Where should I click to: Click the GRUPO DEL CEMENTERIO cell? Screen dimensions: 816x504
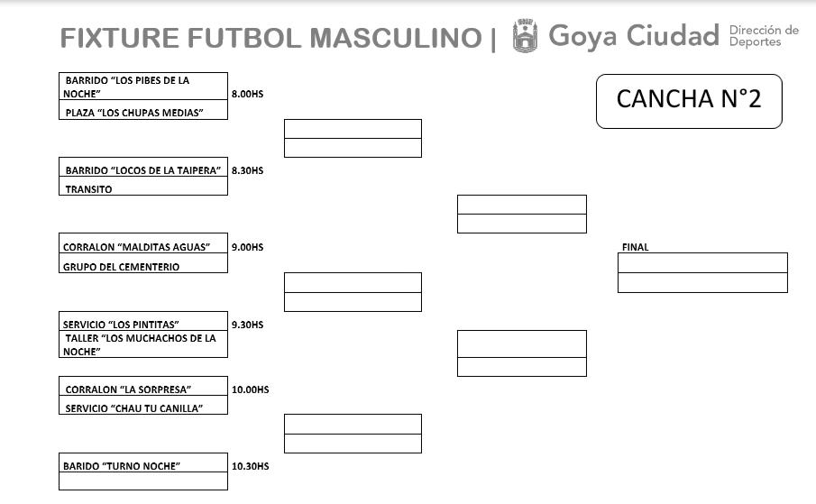(x=143, y=263)
